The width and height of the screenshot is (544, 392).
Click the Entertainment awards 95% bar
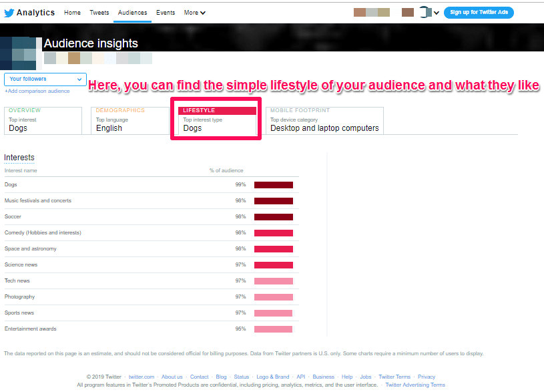(273, 329)
